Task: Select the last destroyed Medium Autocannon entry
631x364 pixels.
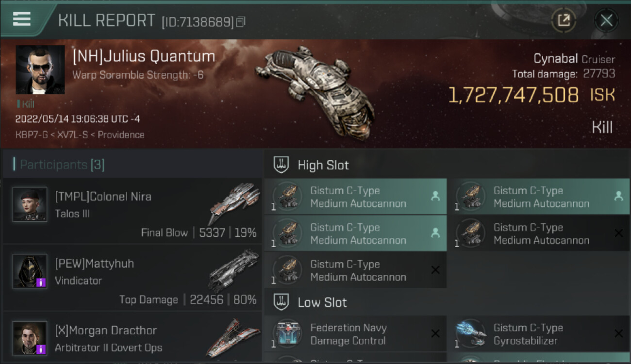Action: tap(355, 270)
